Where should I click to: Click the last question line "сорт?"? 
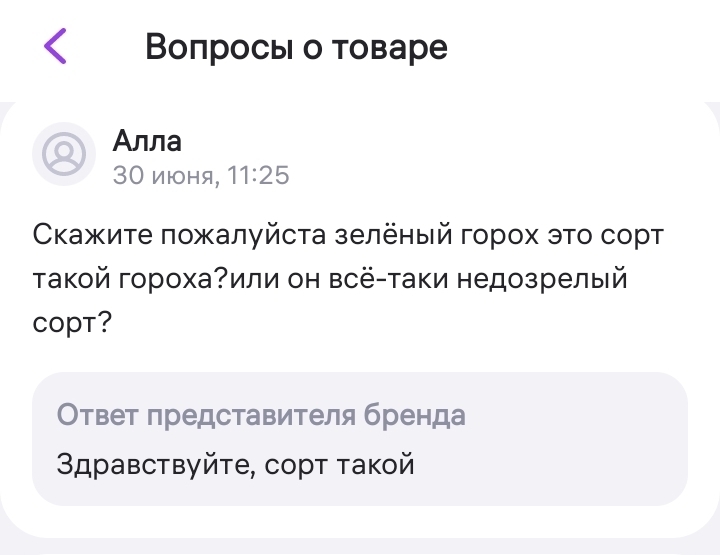pyautogui.click(x=71, y=324)
